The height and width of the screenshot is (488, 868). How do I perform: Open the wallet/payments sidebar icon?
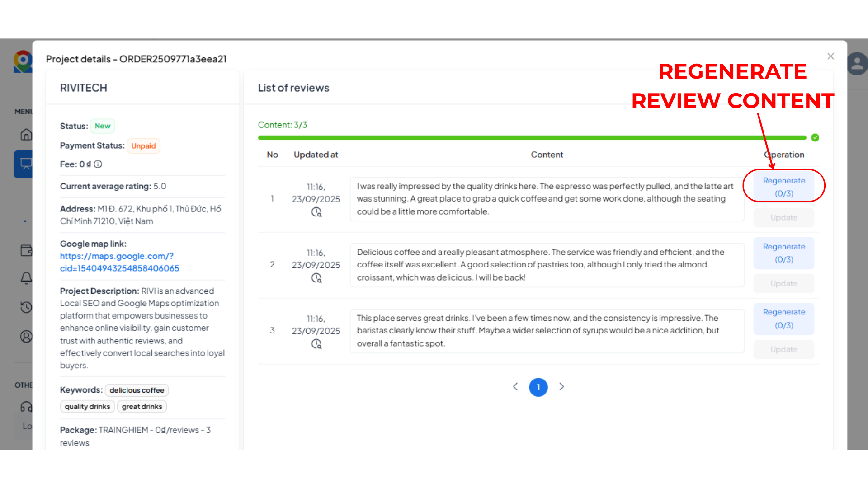pyautogui.click(x=26, y=250)
